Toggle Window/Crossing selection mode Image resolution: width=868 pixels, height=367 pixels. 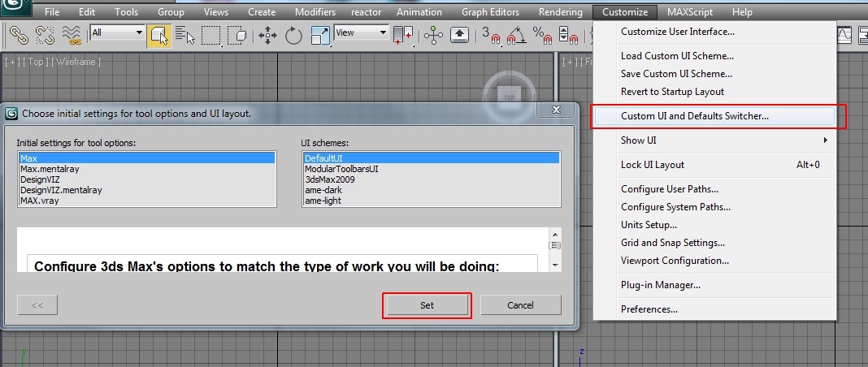(237, 36)
